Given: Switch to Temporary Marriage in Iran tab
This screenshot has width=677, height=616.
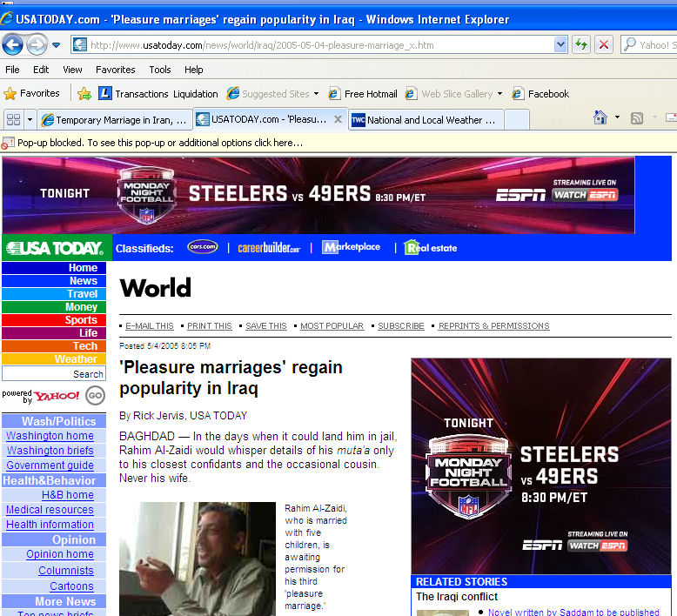Looking at the screenshot, I should pos(114,120).
